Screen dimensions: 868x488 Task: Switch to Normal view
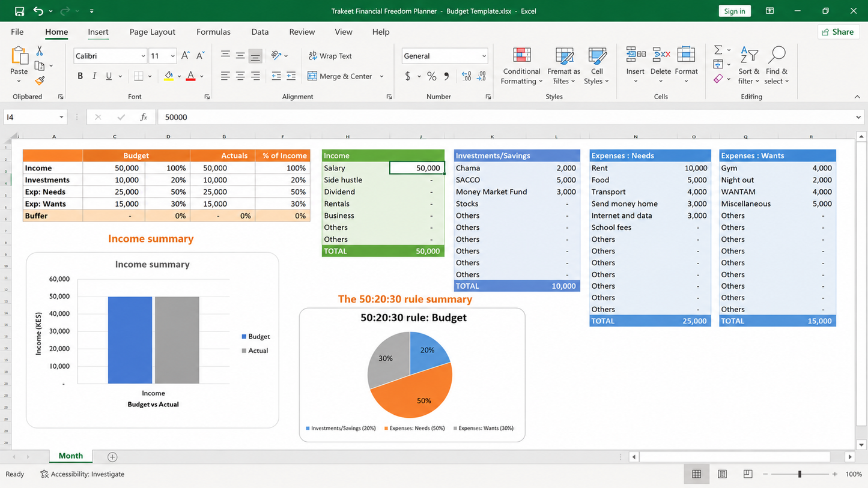(x=697, y=474)
